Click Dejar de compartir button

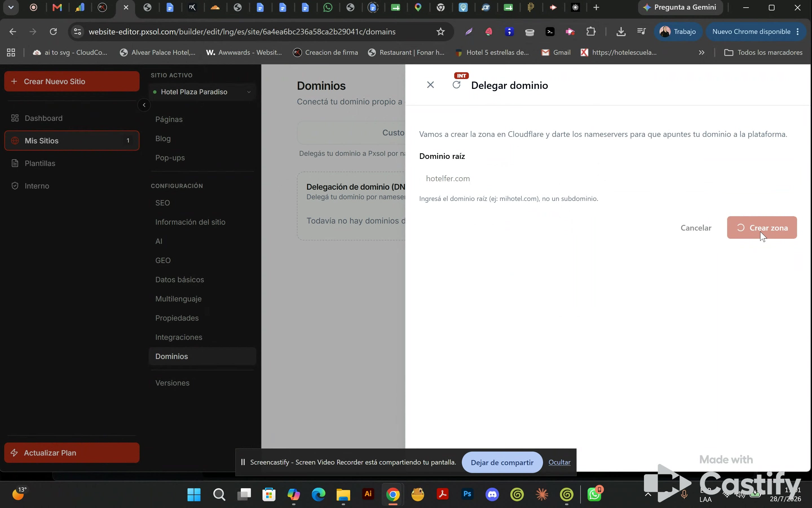502,462
